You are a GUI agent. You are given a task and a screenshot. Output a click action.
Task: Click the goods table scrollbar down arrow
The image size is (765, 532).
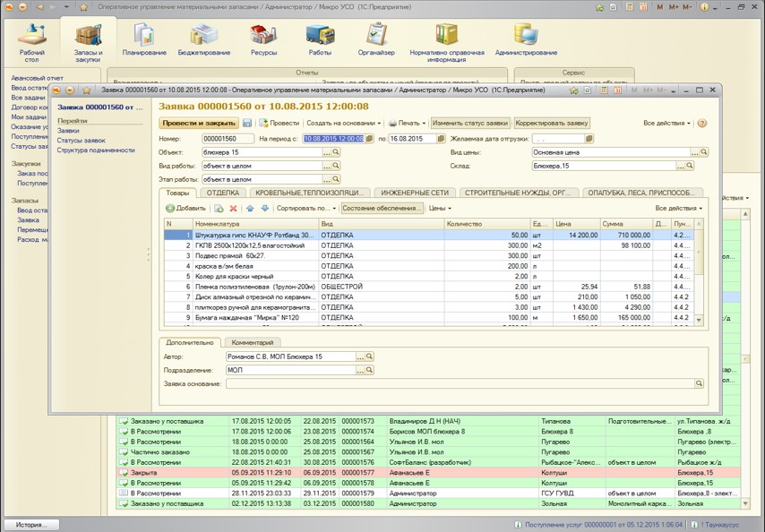point(699,321)
